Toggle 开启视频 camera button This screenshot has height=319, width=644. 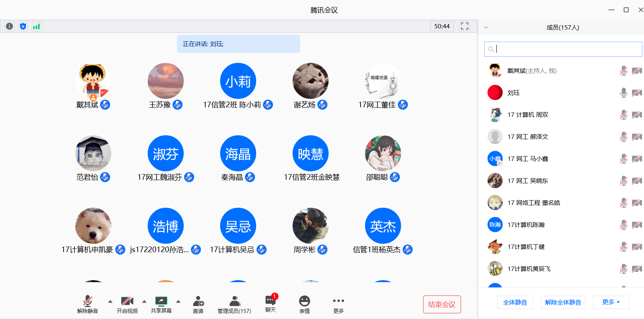coord(127,305)
